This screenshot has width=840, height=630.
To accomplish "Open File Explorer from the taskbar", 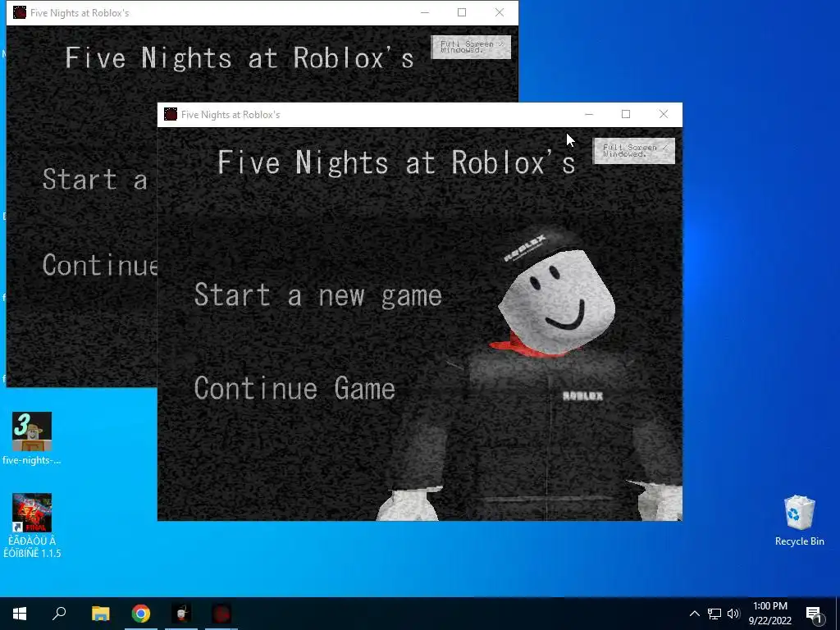I will (100, 614).
